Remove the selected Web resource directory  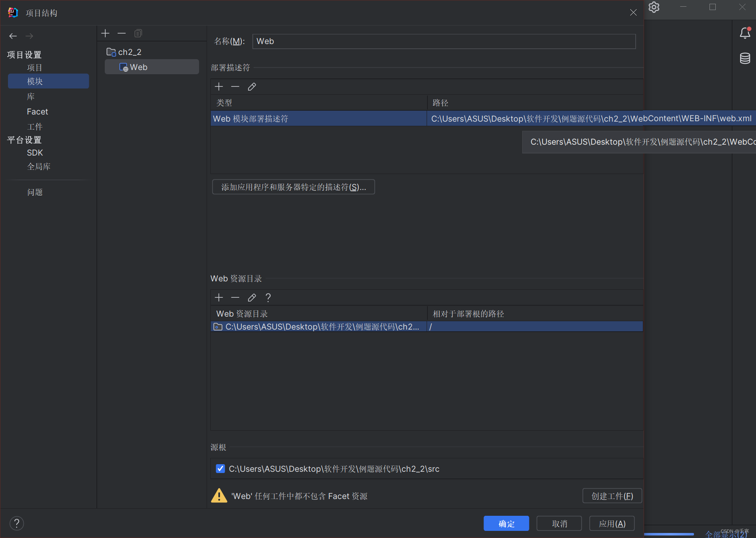pyautogui.click(x=235, y=298)
